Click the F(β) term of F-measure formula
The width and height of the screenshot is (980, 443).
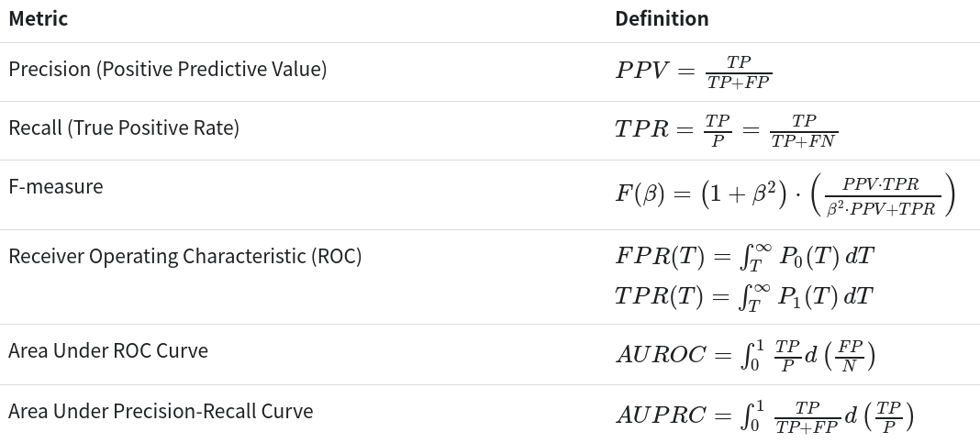click(x=640, y=195)
